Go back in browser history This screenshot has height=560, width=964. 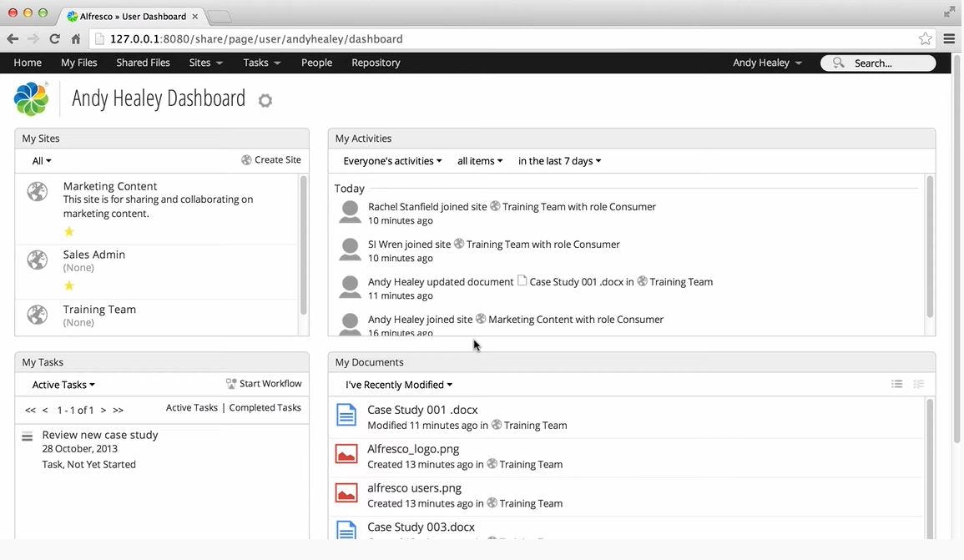coord(13,38)
